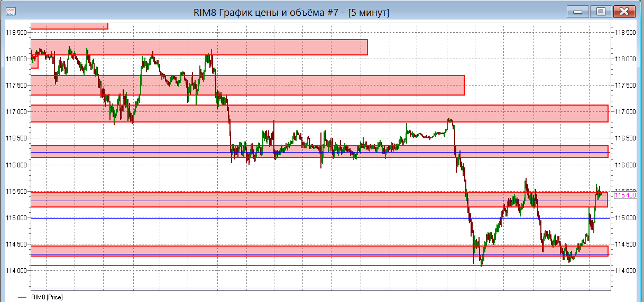Select the red zone just below 114 500
This screenshot has width=644, height=302.
pos(319,251)
